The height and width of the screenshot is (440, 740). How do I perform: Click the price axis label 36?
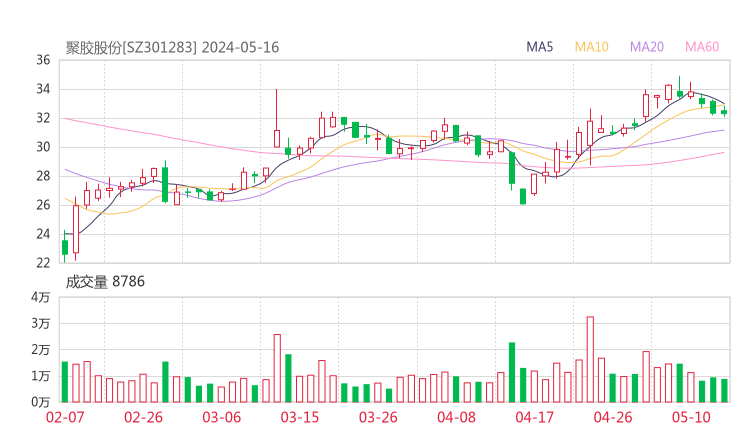pos(43,60)
